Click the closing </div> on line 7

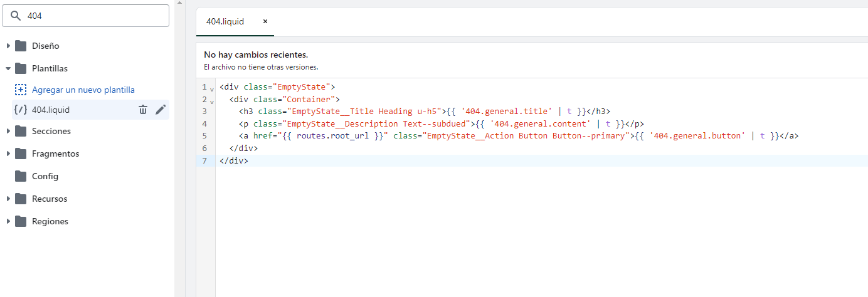coord(234,160)
